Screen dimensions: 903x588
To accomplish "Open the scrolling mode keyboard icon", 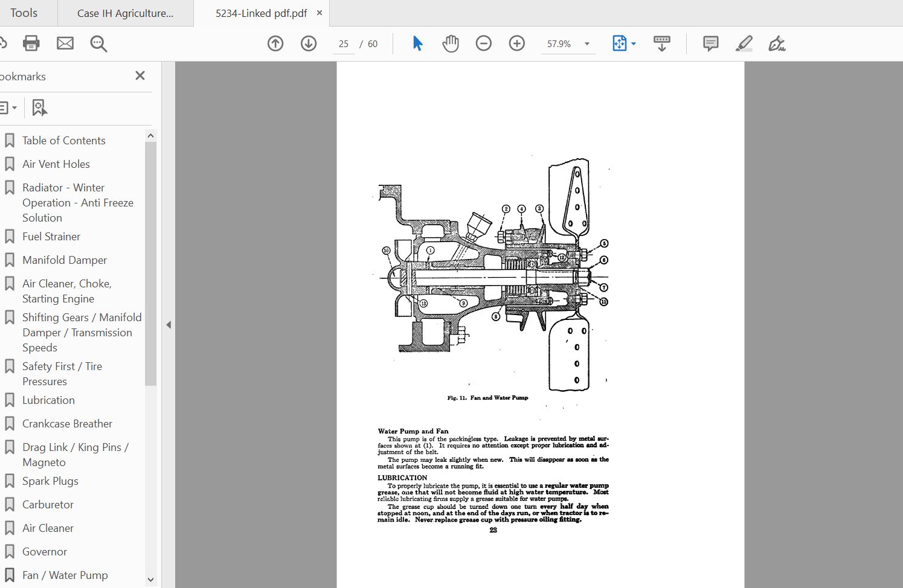I will (662, 43).
